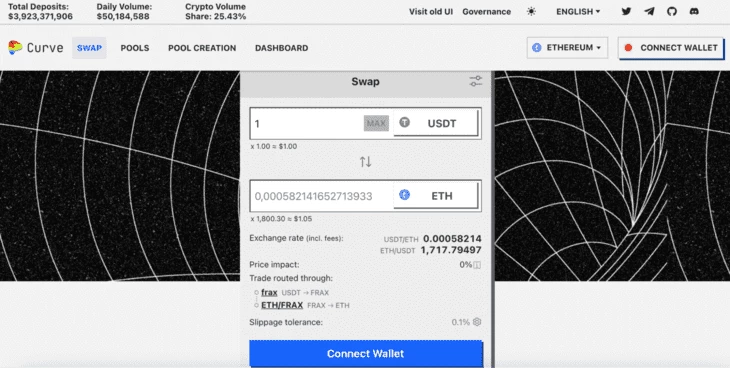This screenshot has height=368, width=730.
Task: Click the USDT Tether token icon
Action: 405,123
